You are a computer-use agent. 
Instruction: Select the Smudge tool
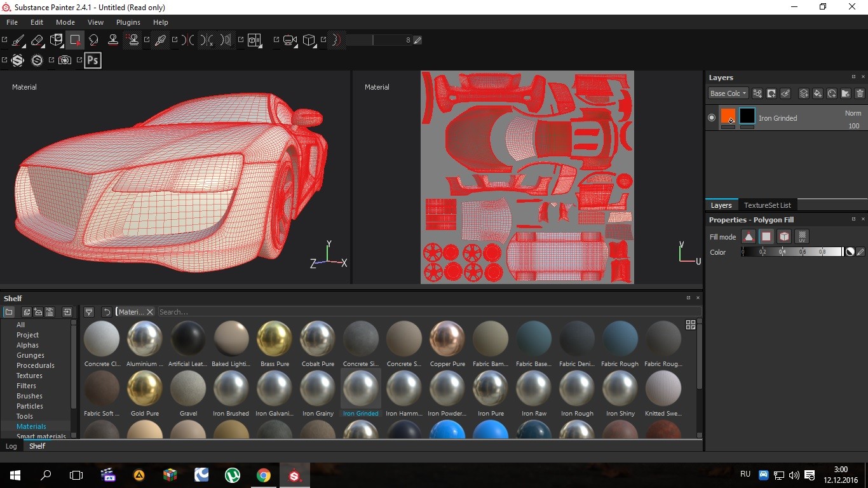pos(93,40)
